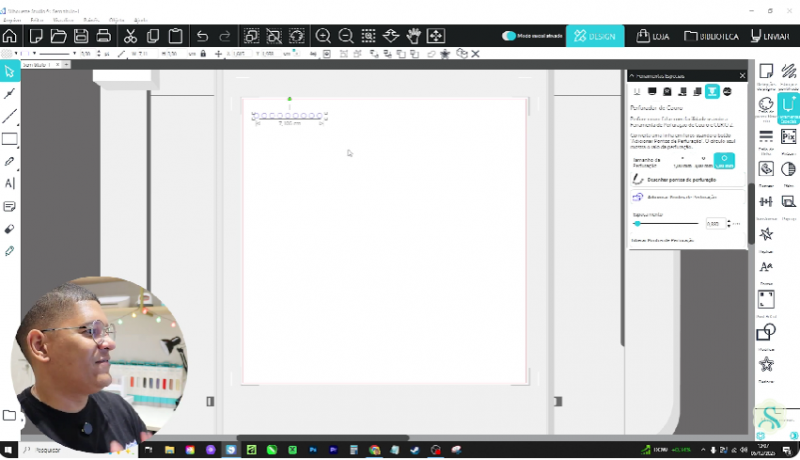Open a file with the folder icon

coord(58,36)
